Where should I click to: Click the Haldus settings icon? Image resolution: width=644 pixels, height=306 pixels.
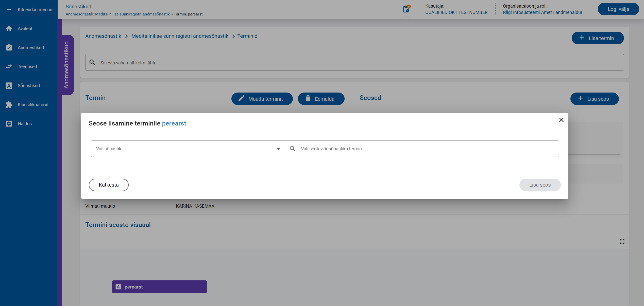click(x=9, y=124)
